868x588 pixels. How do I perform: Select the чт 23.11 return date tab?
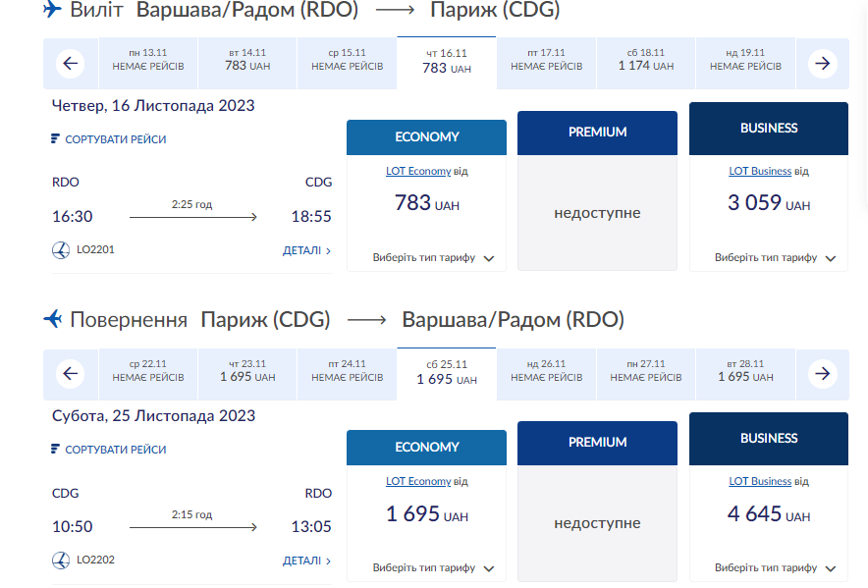click(x=246, y=374)
